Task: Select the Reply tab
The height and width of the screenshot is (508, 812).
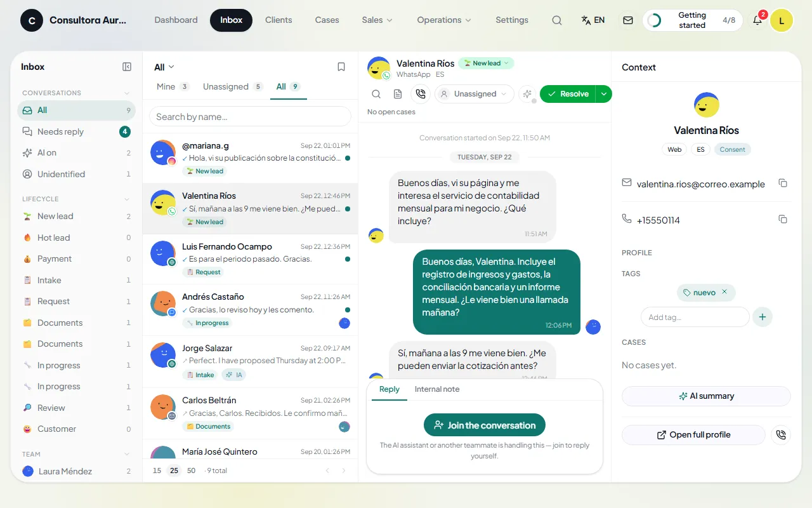Action: 390,389
